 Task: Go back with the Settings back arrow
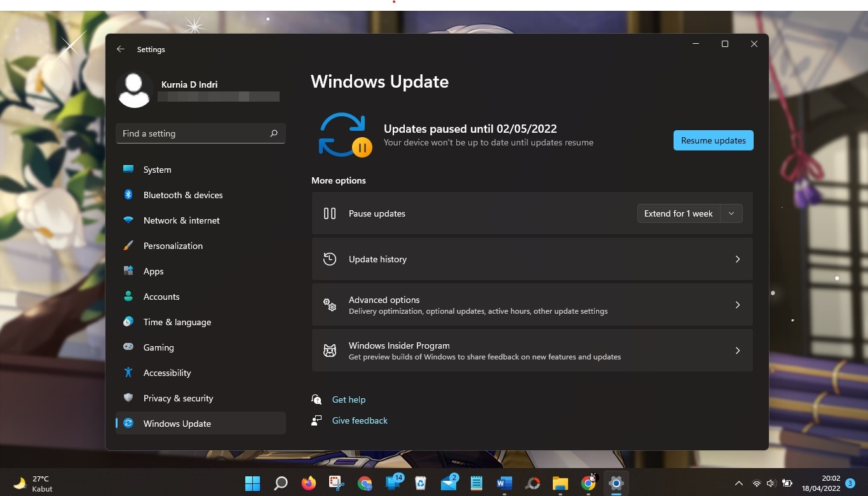pyautogui.click(x=121, y=49)
